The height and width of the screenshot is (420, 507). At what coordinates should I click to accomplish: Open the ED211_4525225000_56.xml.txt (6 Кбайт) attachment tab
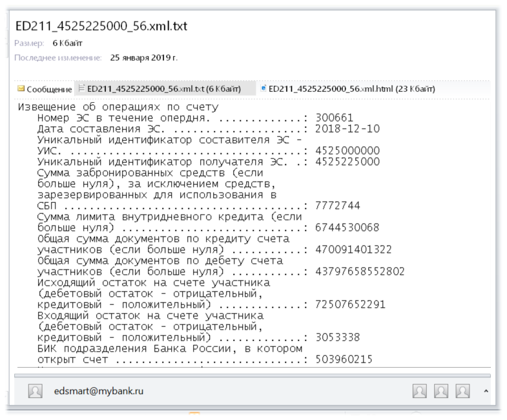pyautogui.click(x=164, y=89)
